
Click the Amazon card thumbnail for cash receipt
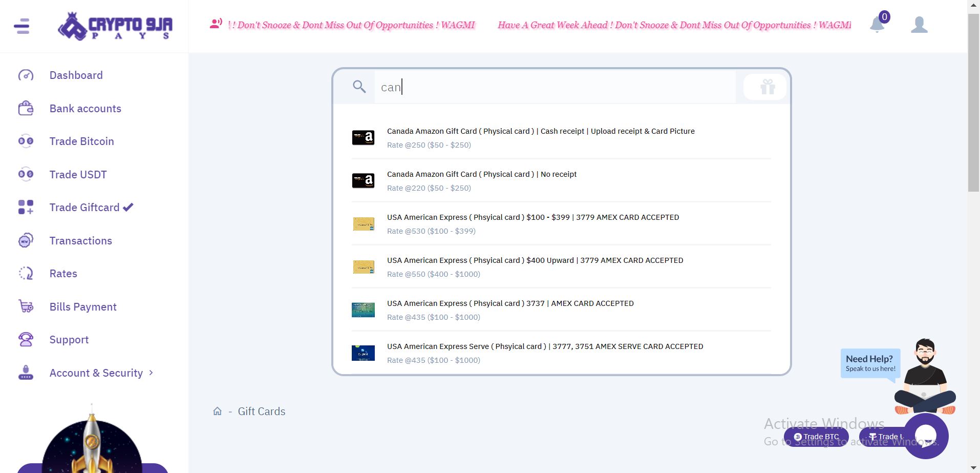tap(363, 137)
